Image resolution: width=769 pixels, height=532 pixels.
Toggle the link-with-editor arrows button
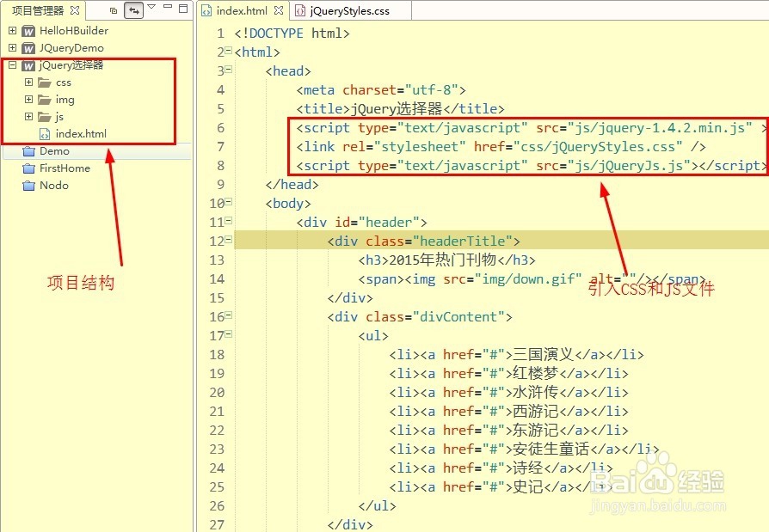pyautogui.click(x=135, y=9)
